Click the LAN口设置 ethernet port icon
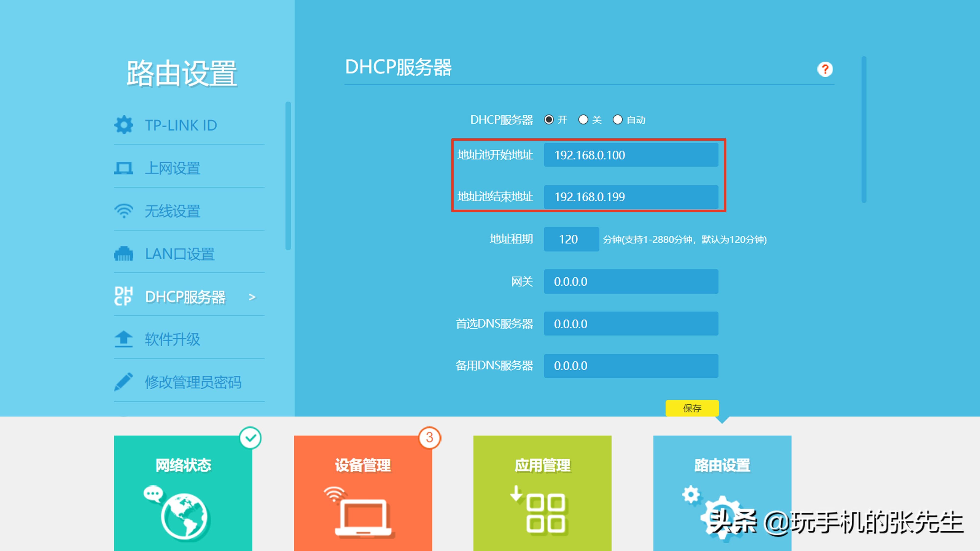 [x=123, y=254]
